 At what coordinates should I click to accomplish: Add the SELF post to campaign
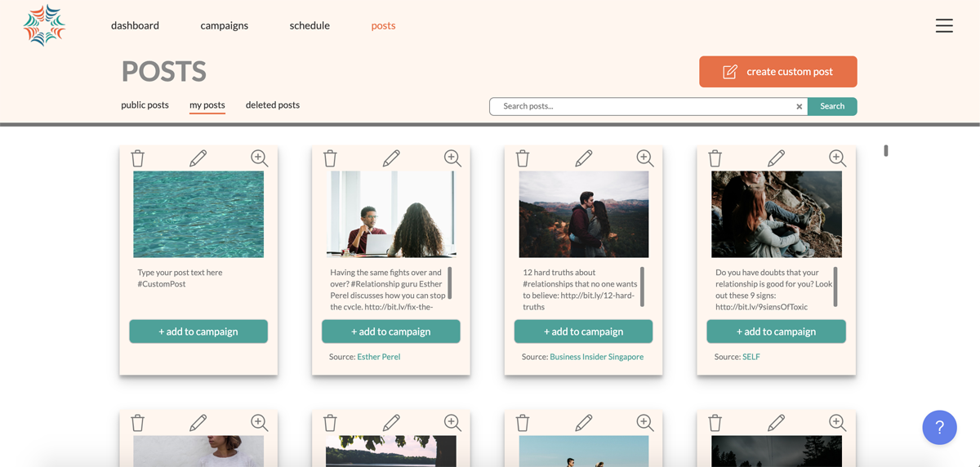[776, 331]
